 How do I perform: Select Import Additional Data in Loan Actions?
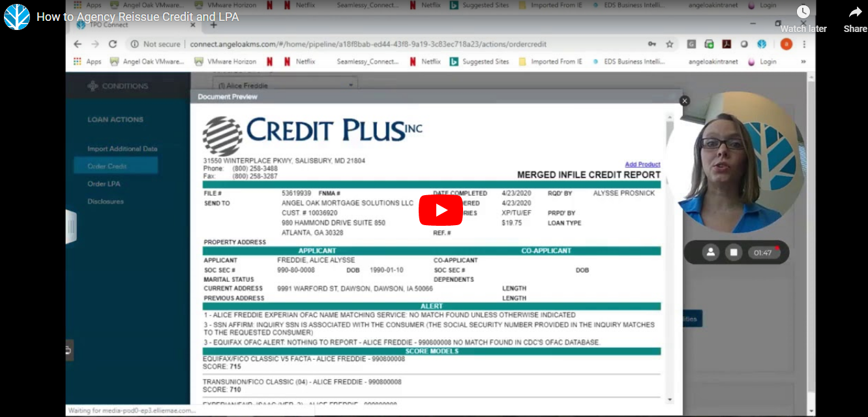pos(123,149)
